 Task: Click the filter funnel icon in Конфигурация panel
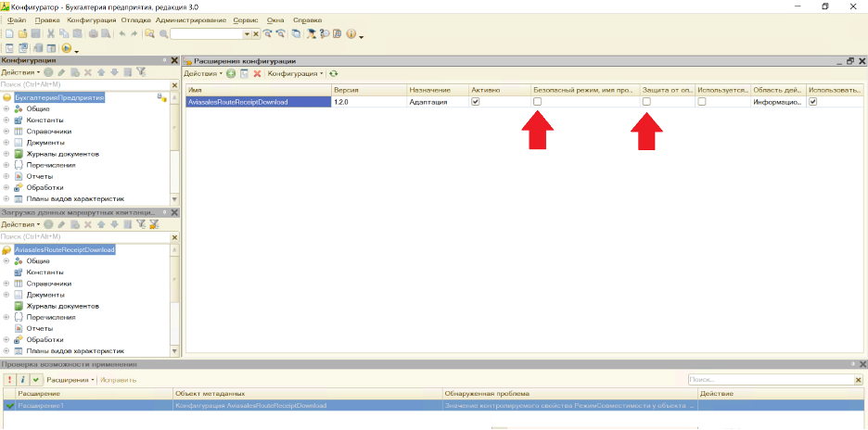[x=141, y=72]
